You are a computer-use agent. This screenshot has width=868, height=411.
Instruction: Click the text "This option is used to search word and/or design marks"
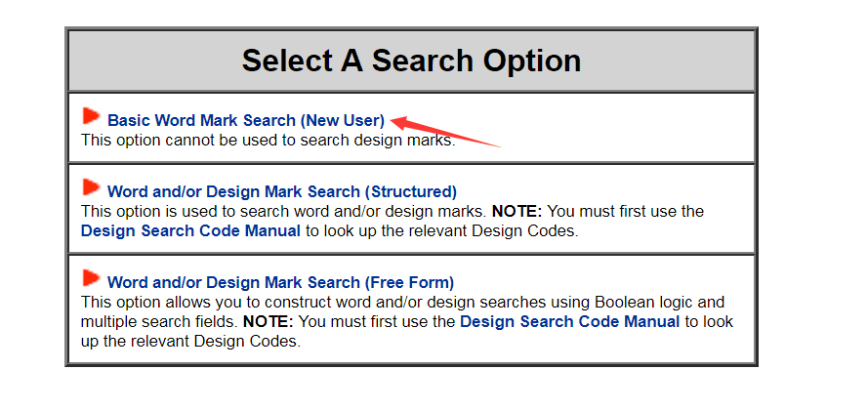coord(283,211)
